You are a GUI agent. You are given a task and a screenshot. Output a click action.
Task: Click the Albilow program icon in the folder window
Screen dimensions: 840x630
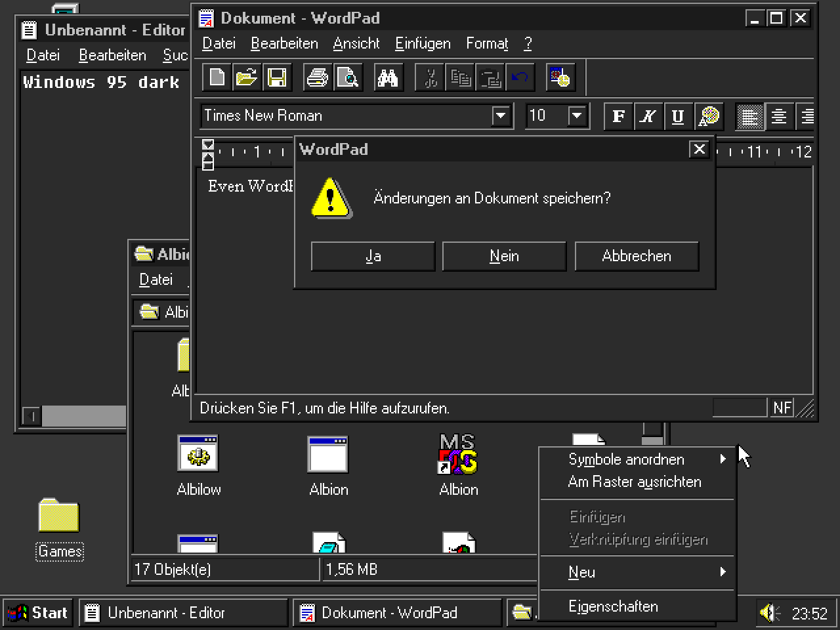pyautogui.click(x=198, y=453)
